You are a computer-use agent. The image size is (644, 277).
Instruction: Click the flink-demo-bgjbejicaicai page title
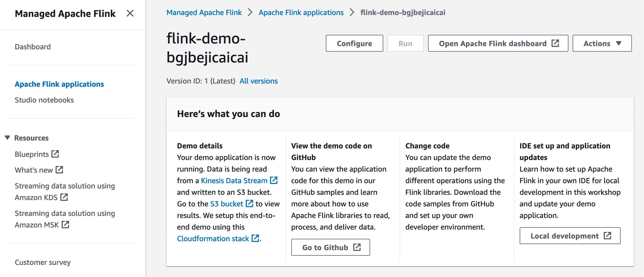point(207,48)
